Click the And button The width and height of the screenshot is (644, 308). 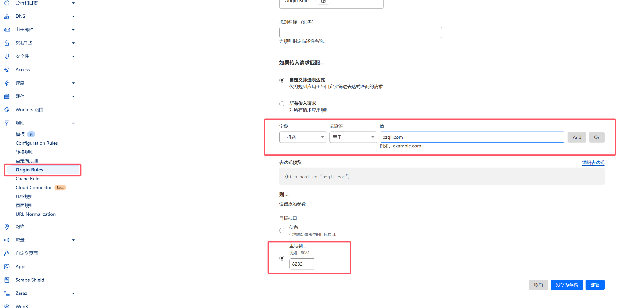pyautogui.click(x=577, y=137)
